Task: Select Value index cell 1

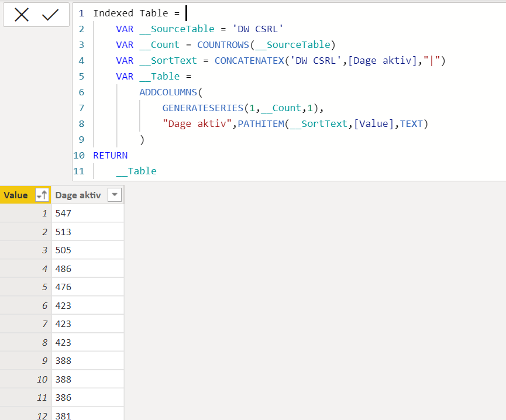Action: [x=26, y=214]
